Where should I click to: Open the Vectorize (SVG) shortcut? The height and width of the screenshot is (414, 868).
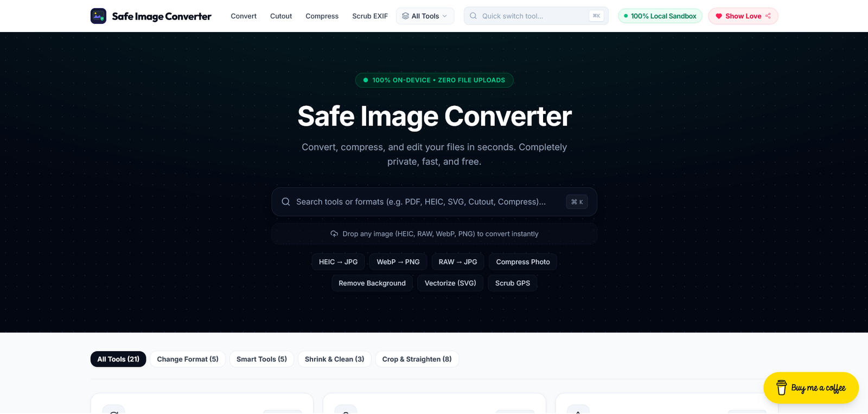click(x=450, y=283)
